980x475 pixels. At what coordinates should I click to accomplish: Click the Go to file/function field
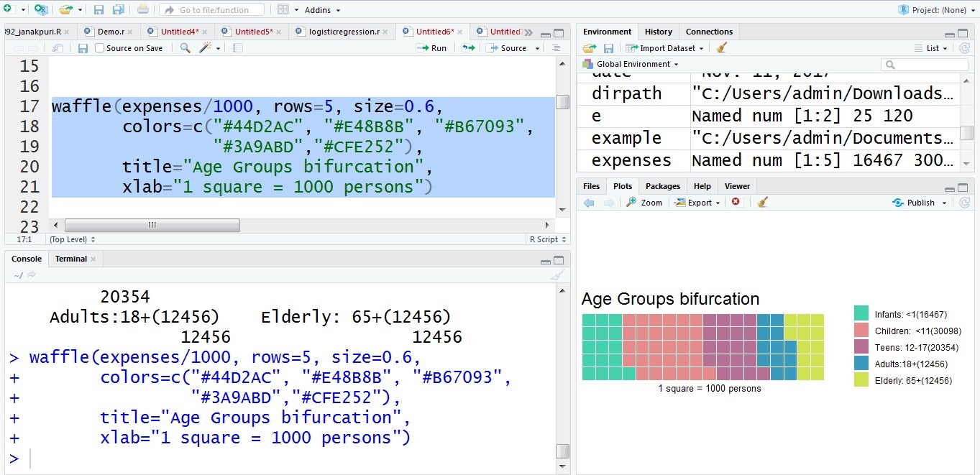211,10
